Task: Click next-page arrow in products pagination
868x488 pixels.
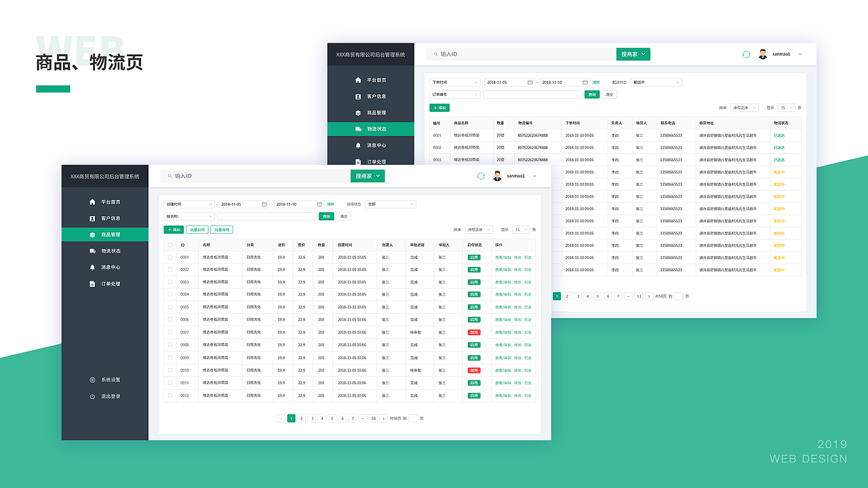Action: 384,418
